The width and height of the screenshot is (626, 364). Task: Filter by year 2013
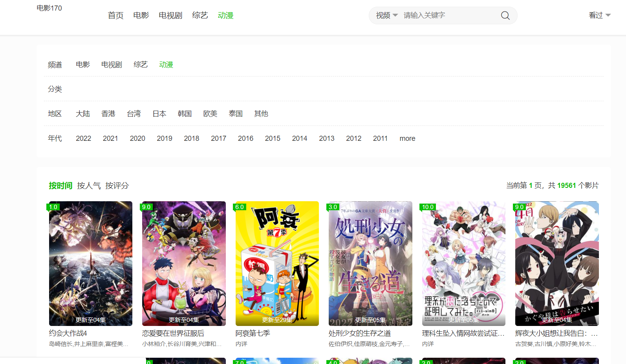(x=327, y=138)
